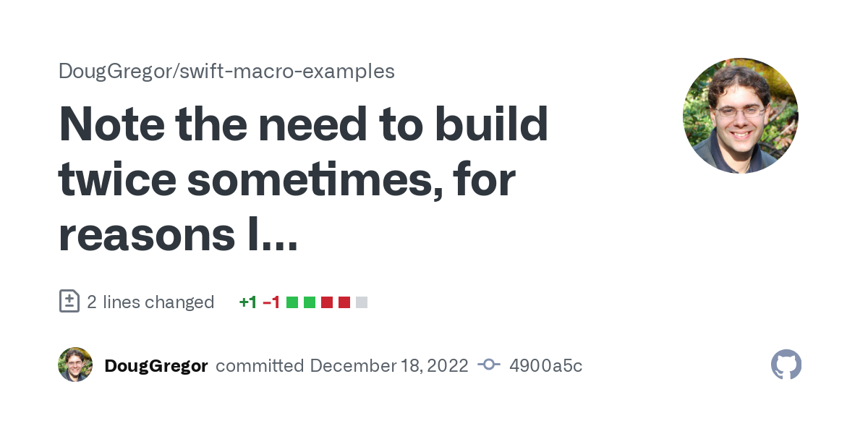868x434 pixels.
Task: Open the bold DougGregor author name
Action: (x=156, y=366)
